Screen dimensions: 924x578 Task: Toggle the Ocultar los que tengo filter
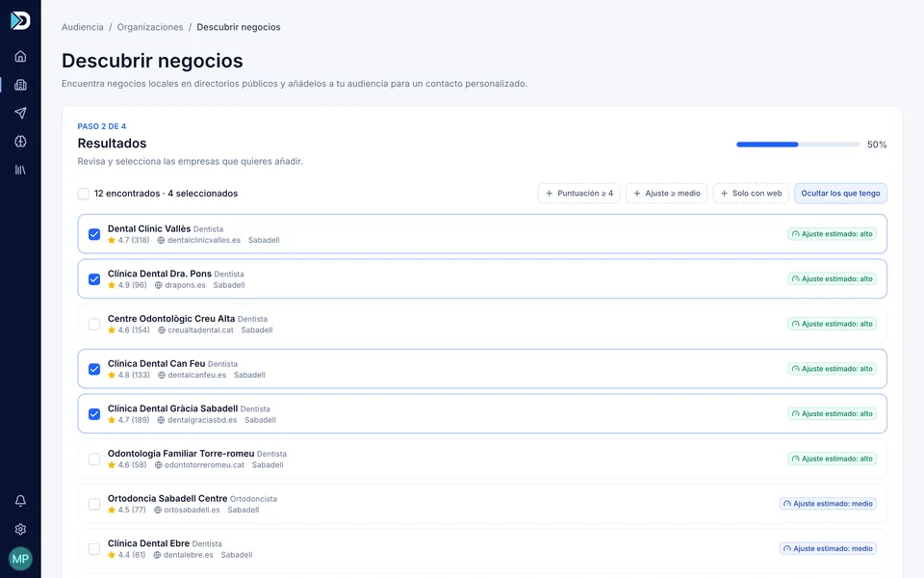[840, 194]
